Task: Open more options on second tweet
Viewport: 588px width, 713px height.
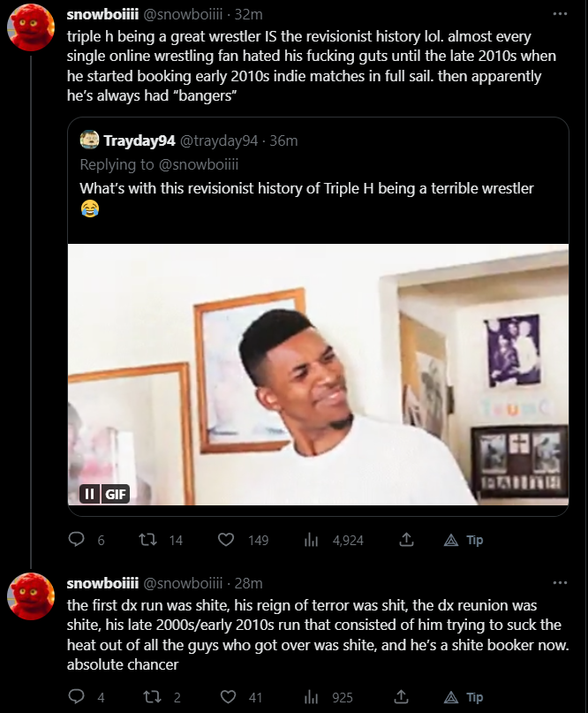Action: (560, 583)
